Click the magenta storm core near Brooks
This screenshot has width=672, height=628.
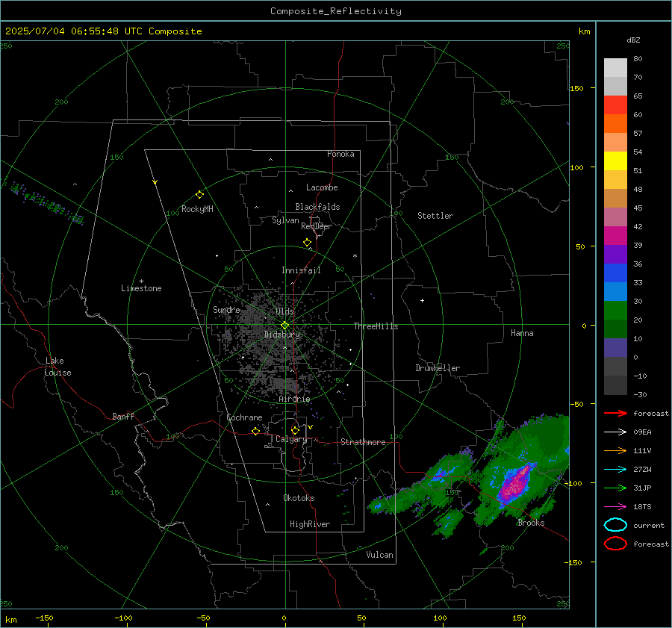click(x=517, y=482)
